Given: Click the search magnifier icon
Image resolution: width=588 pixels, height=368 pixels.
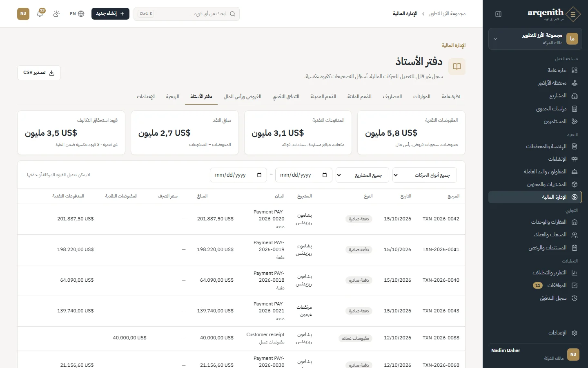Looking at the screenshot, I should point(232,14).
